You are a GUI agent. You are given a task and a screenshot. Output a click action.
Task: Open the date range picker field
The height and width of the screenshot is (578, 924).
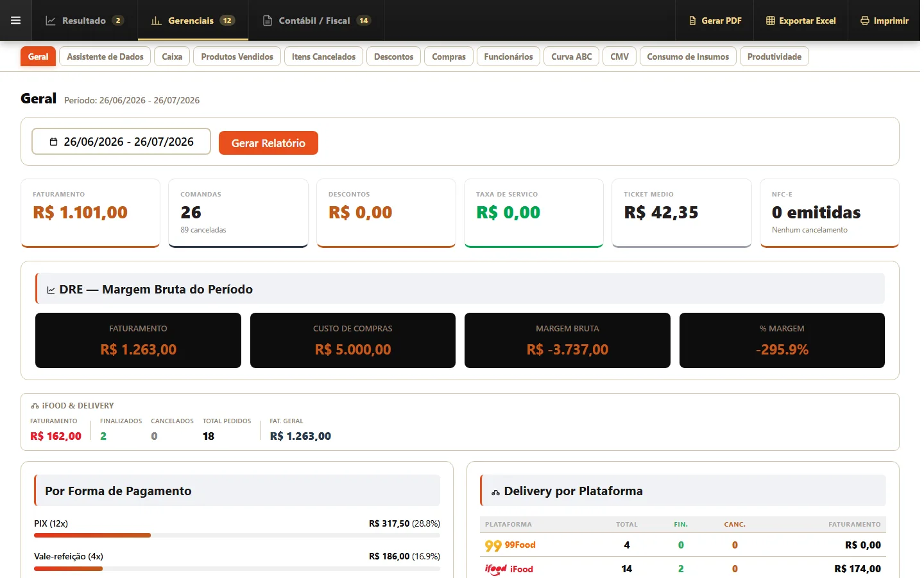(x=121, y=141)
